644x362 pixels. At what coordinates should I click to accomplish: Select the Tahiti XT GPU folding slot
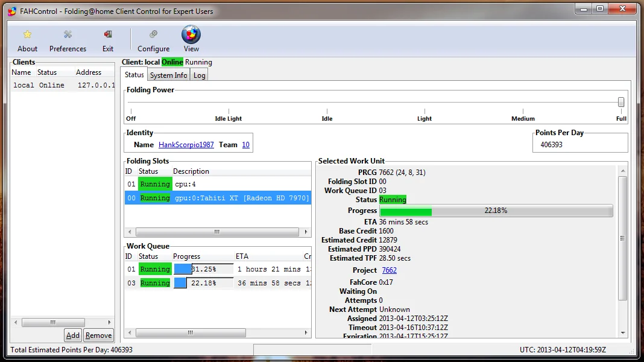[x=218, y=198]
